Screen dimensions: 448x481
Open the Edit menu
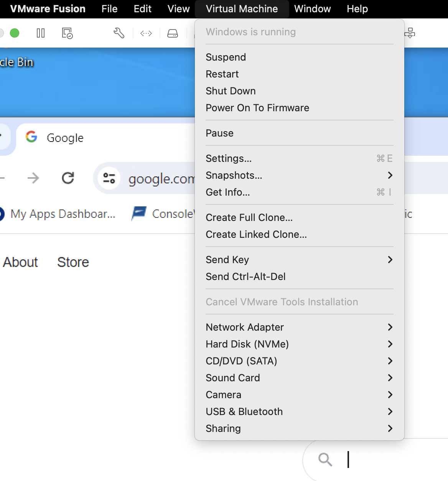[x=143, y=9]
